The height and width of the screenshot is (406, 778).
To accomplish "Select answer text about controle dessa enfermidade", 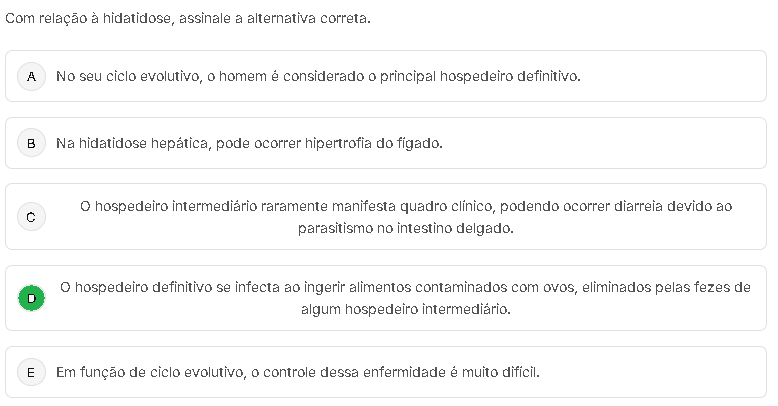I will (297, 373).
